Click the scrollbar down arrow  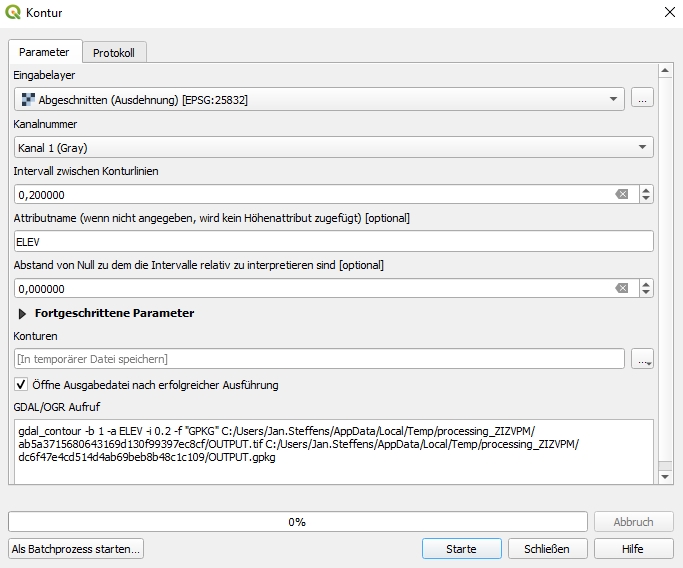pyautogui.click(x=665, y=477)
